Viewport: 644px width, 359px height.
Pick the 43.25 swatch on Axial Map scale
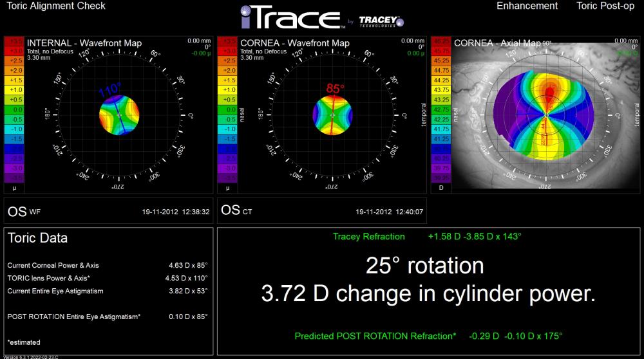(x=440, y=100)
